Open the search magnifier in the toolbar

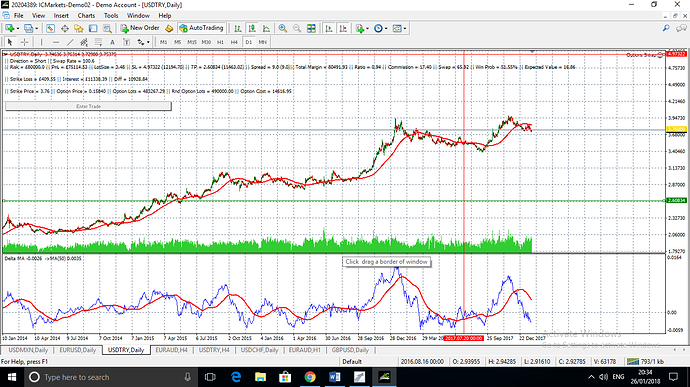point(666,28)
